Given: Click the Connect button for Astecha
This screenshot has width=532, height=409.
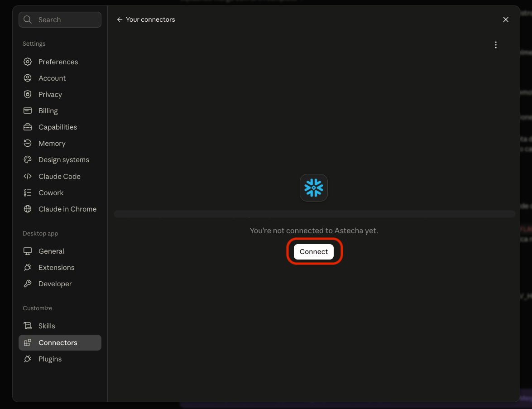Looking at the screenshot, I should pyautogui.click(x=313, y=251).
